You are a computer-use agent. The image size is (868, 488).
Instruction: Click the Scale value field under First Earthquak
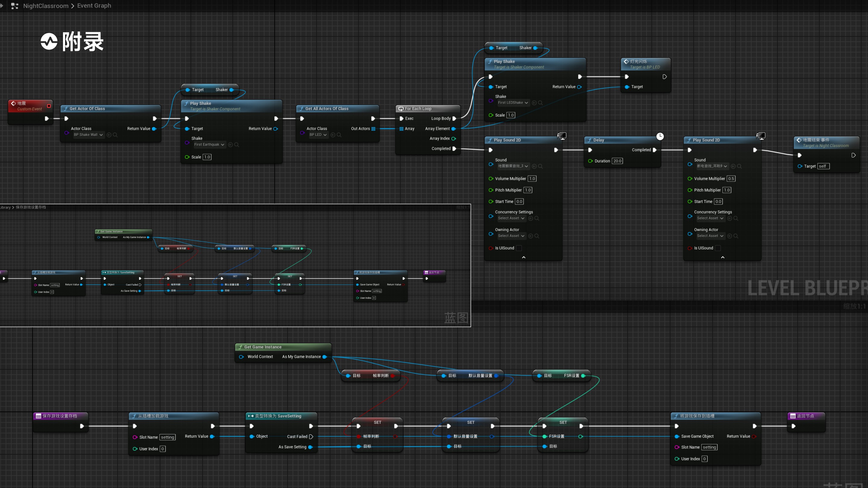coord(207,157)
